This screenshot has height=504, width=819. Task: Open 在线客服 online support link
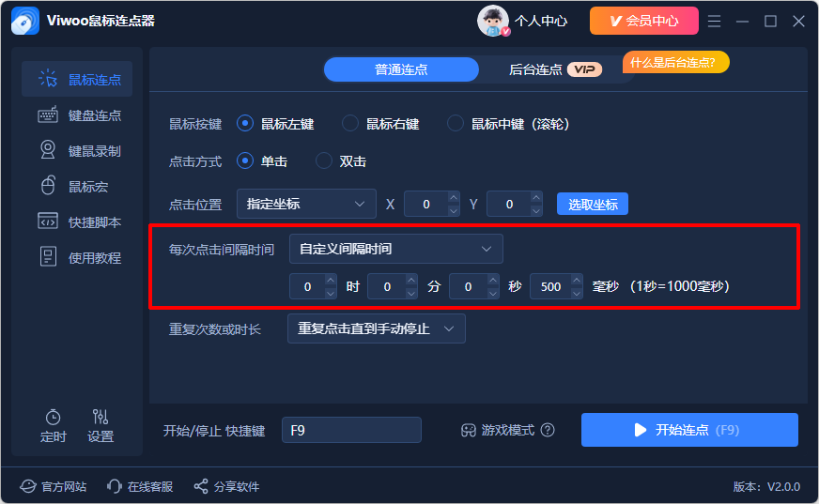pyautogui.click(x=140, y=486)
